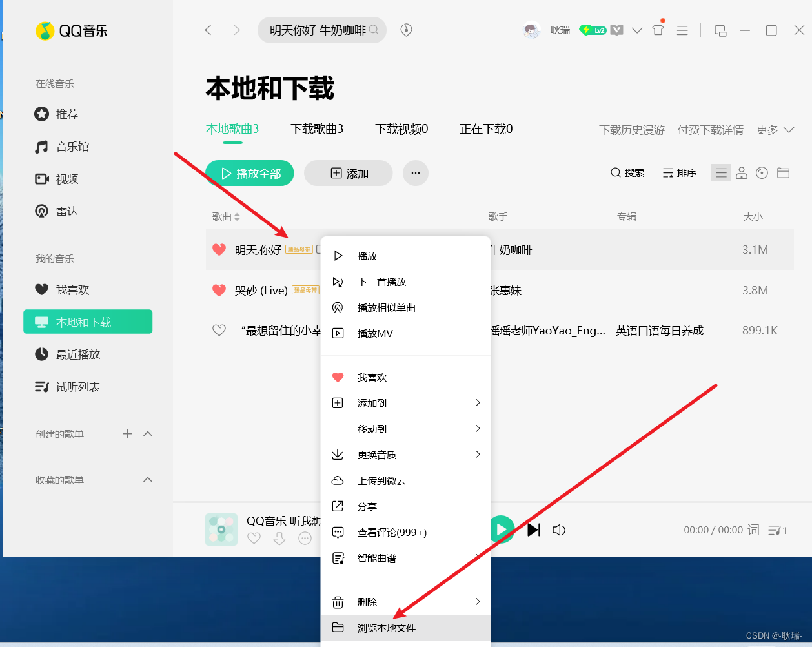Click the search box with 明天你好 牛奶咖啡

[x=321, y=30]
